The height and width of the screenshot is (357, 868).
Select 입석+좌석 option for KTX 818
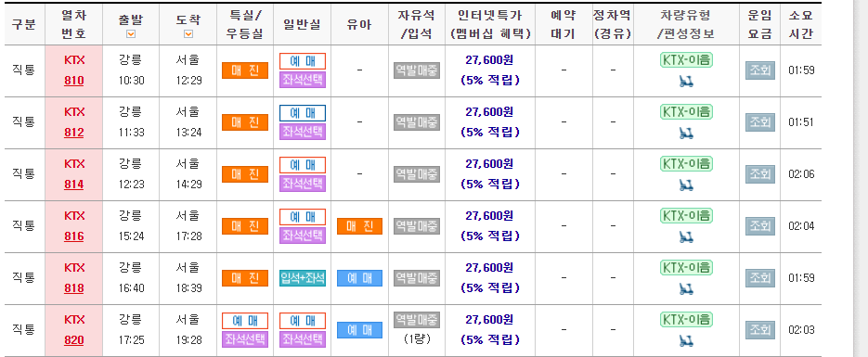pyautogui.click(x=303, y=278)
